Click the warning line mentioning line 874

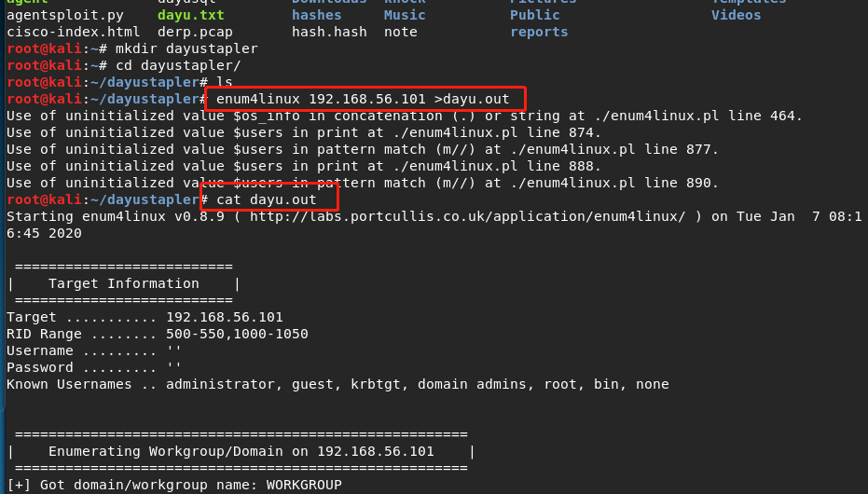click(x=304, y=132)
